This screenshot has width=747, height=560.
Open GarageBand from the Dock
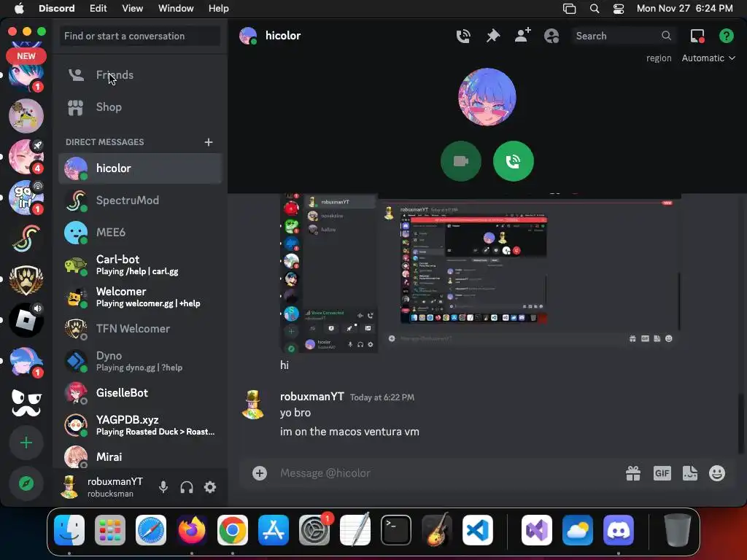point(437,530)
